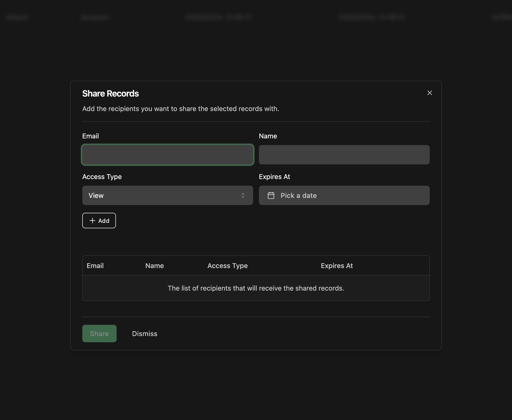Screen dimensions: 512x420
Task: Click the calendar picker icon
Action: click(x=271, y=195)
